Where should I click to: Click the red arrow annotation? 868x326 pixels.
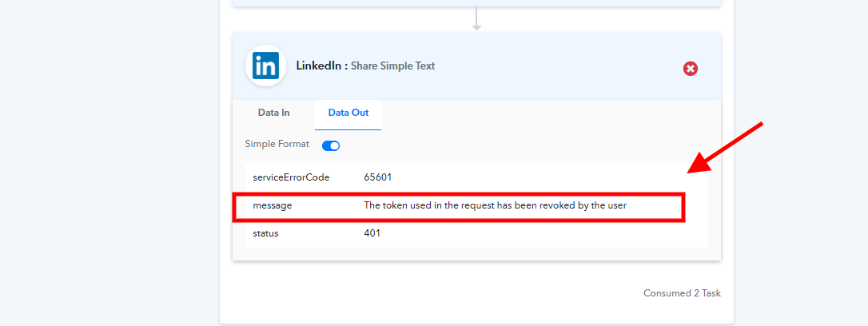(x=726, y=148)
